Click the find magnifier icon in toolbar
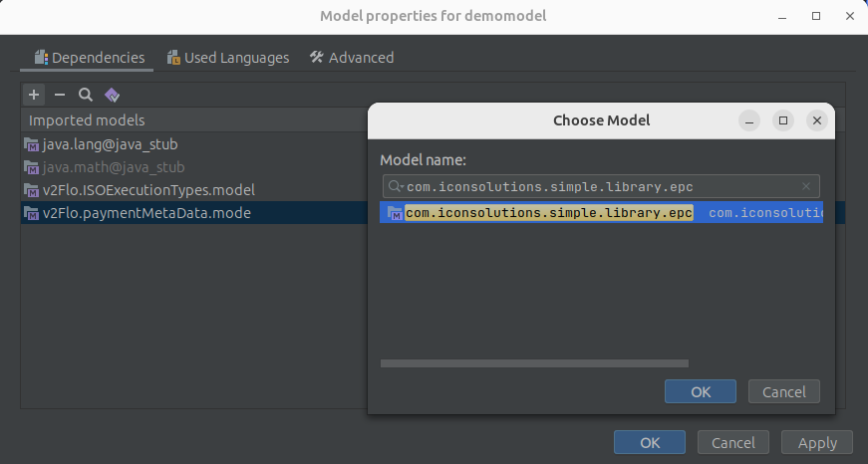This screenshot has width=868, height=464. coord(86,96)
